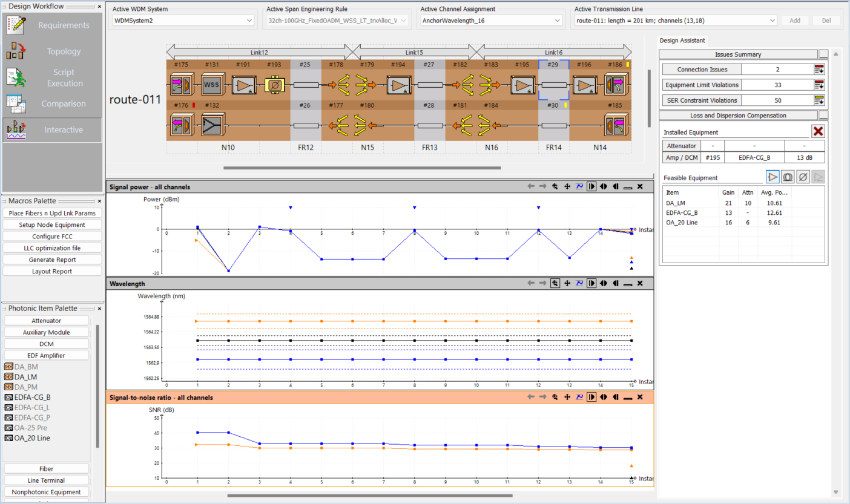This screenshot has height=504, width=850.
Task: Run Place Fibers n Upd Lnk Params macro
Action: coord(51,213)
